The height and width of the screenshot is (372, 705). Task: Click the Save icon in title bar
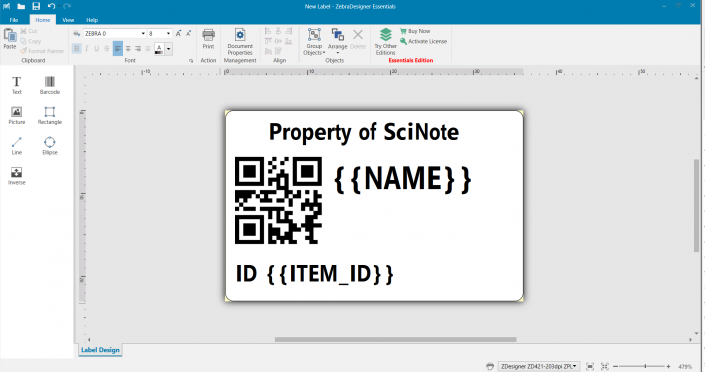pos(36,6)
